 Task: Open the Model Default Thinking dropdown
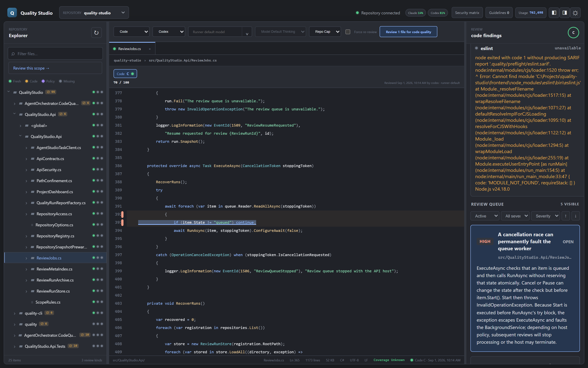280,32
